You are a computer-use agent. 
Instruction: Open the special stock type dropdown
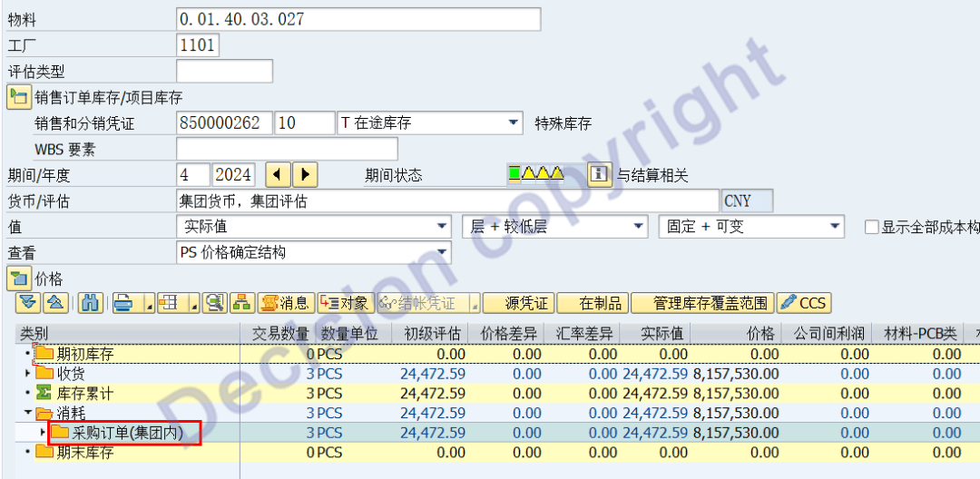[x=514, y=122]
